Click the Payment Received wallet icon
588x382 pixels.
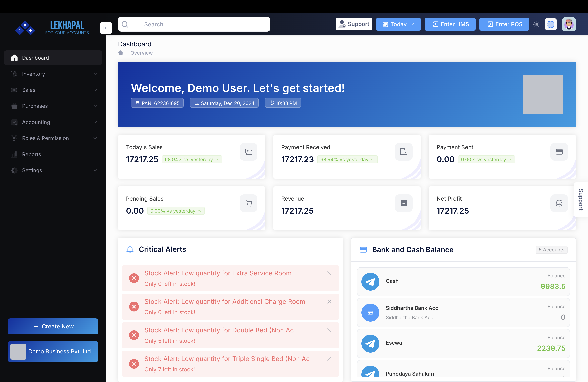[x=403, y=152]
